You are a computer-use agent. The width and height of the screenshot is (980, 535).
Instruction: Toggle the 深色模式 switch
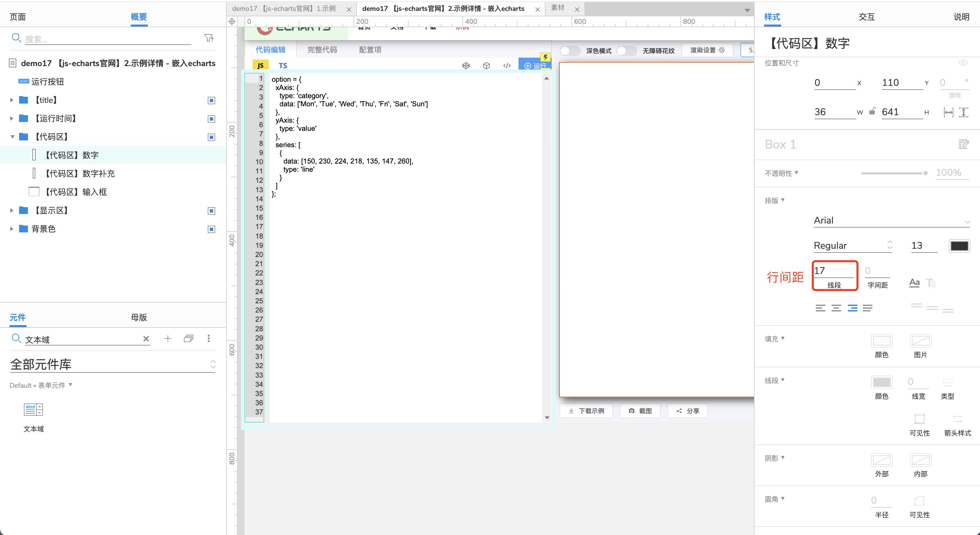pos(570,51)
